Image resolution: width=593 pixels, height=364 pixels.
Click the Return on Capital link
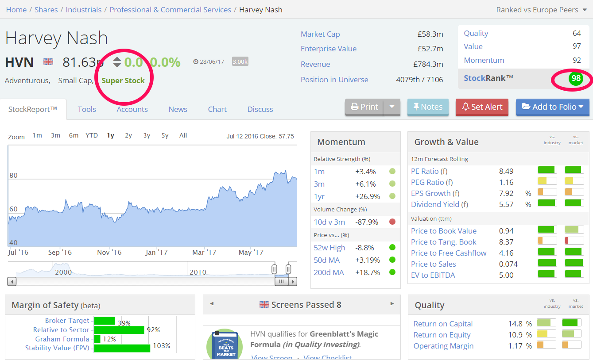(443, 324)
